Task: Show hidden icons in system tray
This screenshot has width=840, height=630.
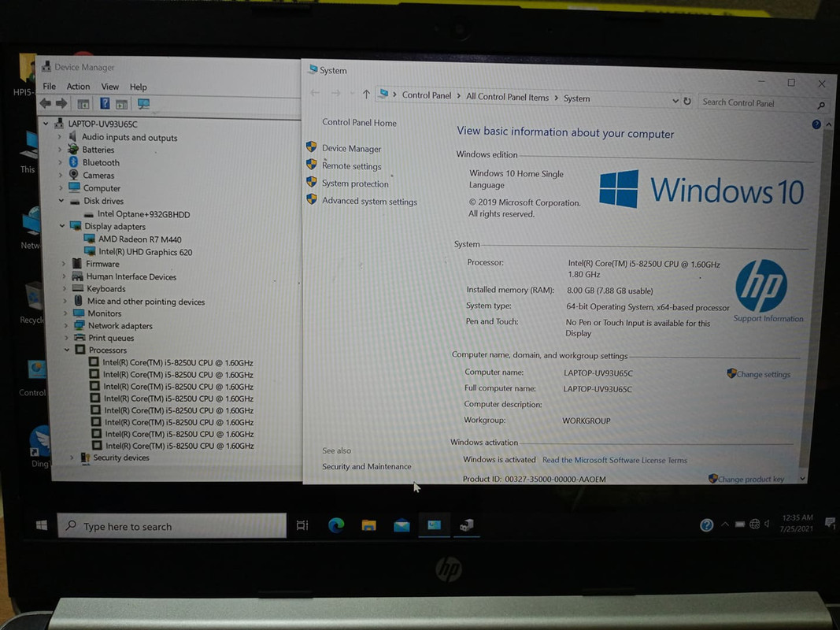Action: [724, 524]
